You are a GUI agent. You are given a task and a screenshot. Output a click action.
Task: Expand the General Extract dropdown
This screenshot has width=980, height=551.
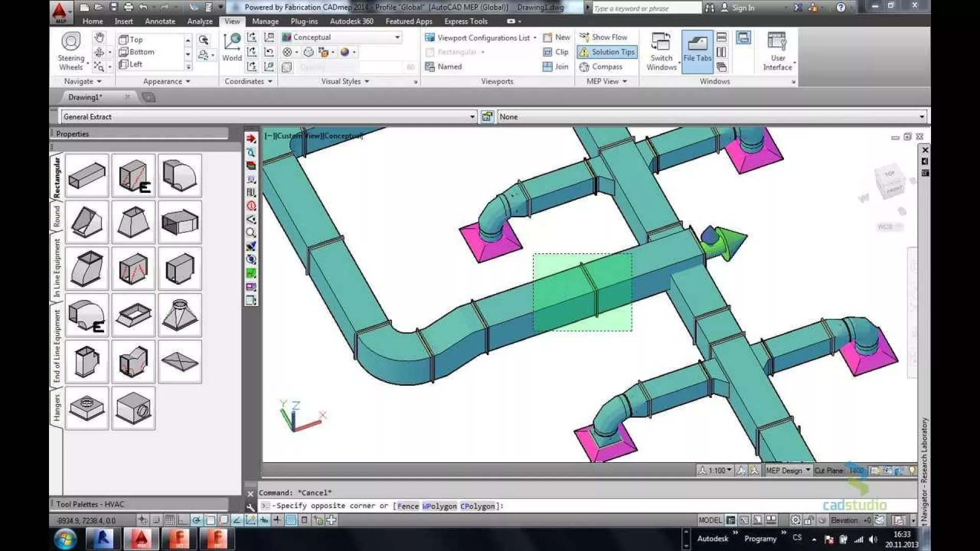(x=472, y=117)
